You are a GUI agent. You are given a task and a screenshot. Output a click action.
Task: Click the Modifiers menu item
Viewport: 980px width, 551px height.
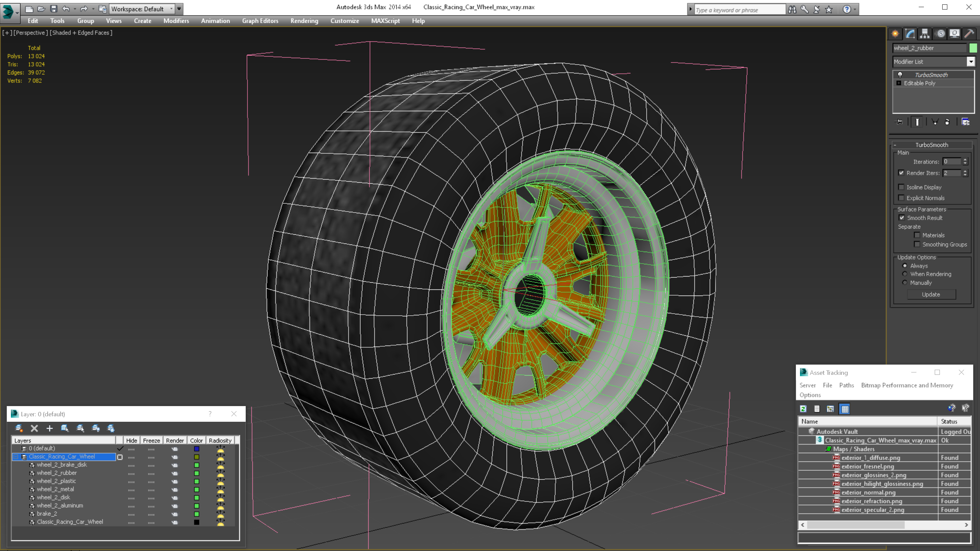pos(175,20)
